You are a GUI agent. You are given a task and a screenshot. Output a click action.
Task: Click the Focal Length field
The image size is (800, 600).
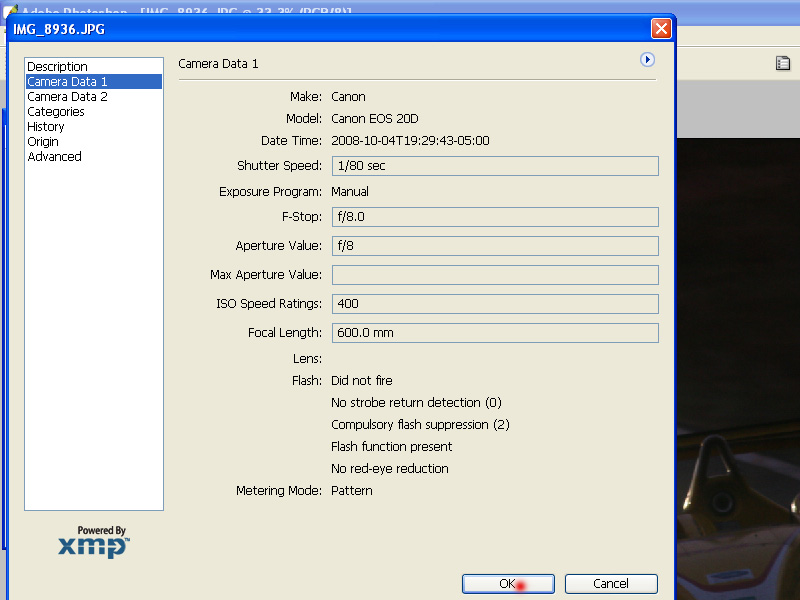click(x=495, y=333)
